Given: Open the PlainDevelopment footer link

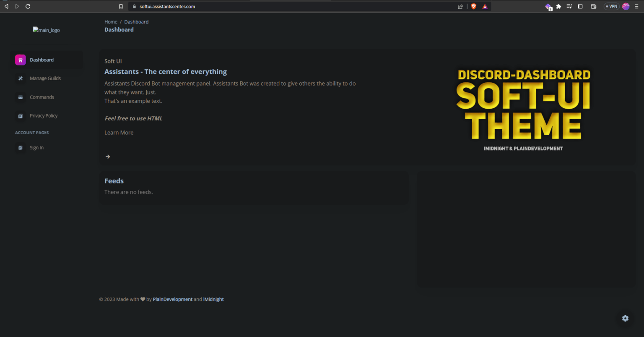Looking at the screenshot, I should (x=172, y=299).
